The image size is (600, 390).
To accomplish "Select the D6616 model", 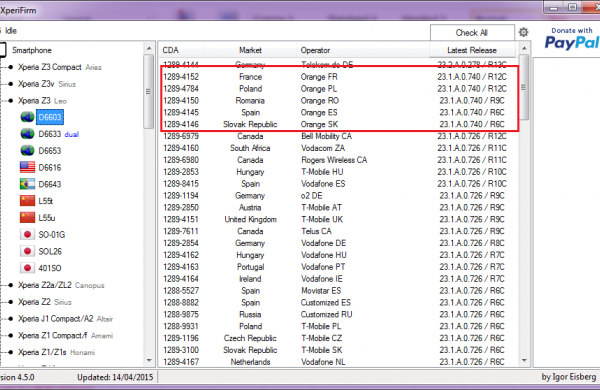I will (x=50, y=168).
